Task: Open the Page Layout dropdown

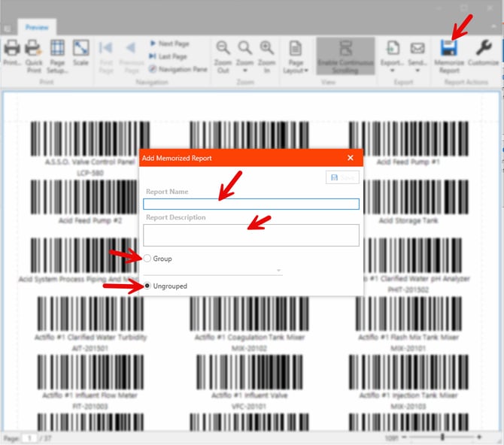Action: (x=296, y=56)
